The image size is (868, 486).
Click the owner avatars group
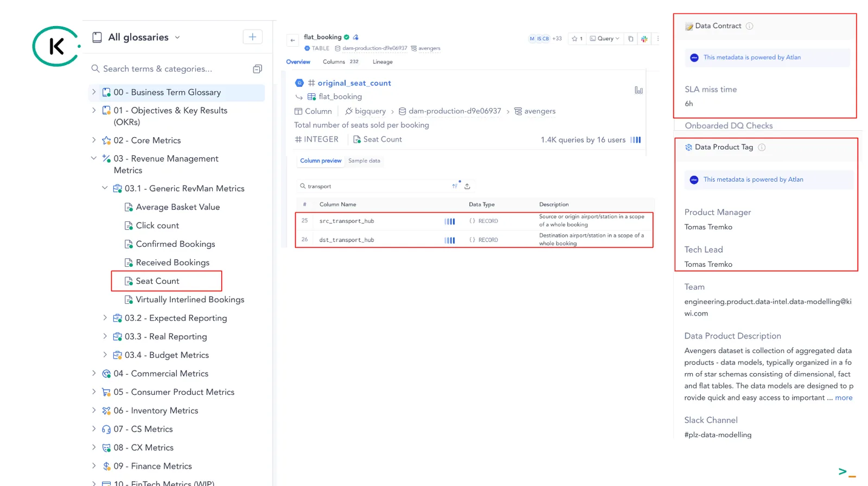pos(539,39)
